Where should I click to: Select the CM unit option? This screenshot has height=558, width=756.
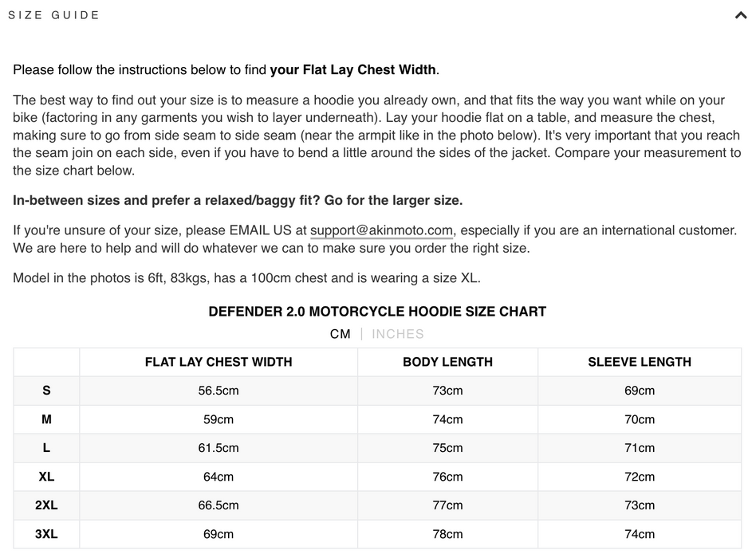click(341, 334)
